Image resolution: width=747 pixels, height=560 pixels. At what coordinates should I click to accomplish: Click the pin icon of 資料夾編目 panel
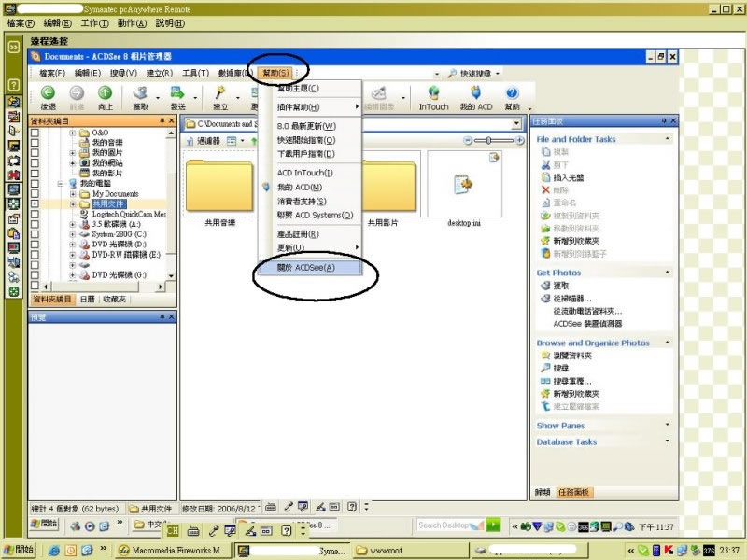(162, 121)
